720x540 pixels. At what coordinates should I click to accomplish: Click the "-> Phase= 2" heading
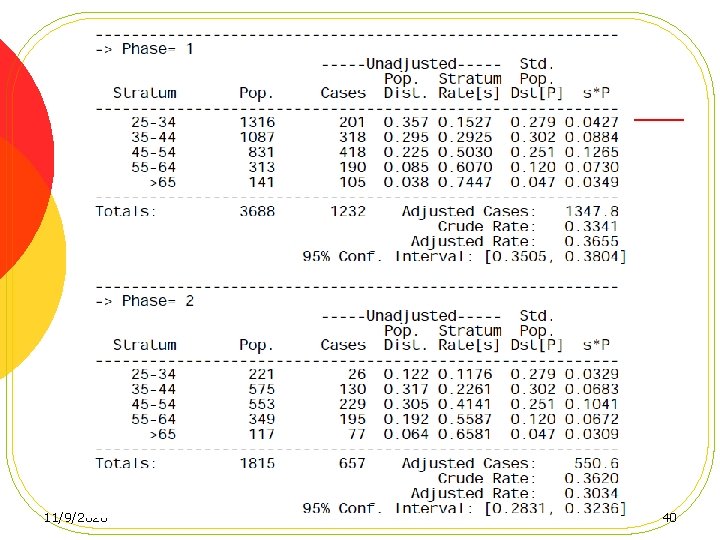point(145,301)
